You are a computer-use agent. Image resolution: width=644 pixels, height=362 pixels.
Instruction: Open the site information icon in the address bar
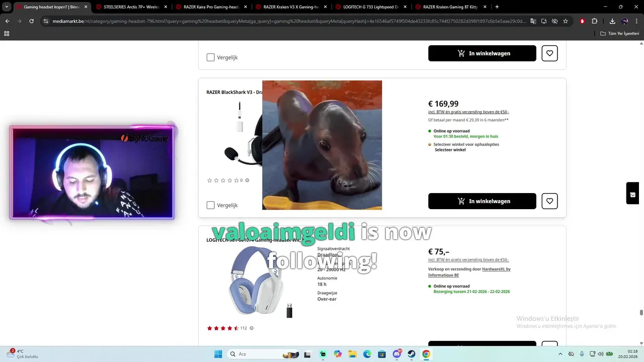coord(46,21)
